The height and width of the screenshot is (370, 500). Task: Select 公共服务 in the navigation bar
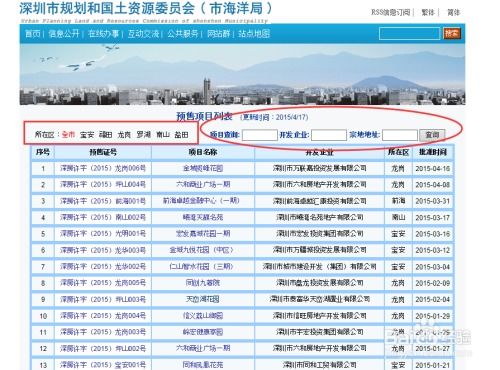tap(183, 34)
